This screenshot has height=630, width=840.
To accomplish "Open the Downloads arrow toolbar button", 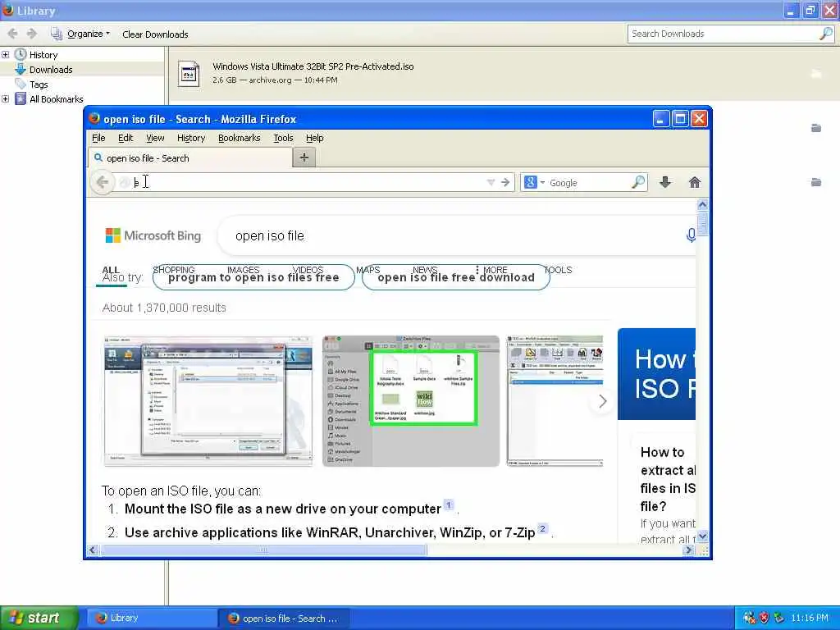I will click(x=665, y=182).
